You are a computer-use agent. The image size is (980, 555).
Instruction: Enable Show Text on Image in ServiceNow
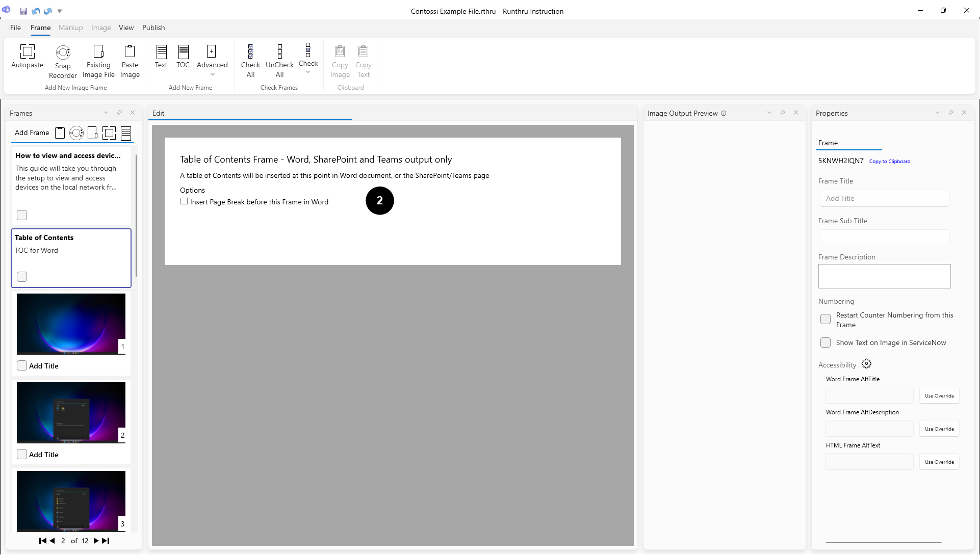tap(826, 342)
